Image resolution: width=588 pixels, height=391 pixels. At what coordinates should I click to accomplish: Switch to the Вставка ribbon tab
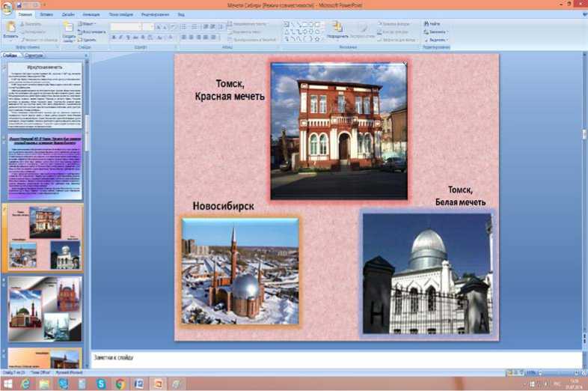48,15
